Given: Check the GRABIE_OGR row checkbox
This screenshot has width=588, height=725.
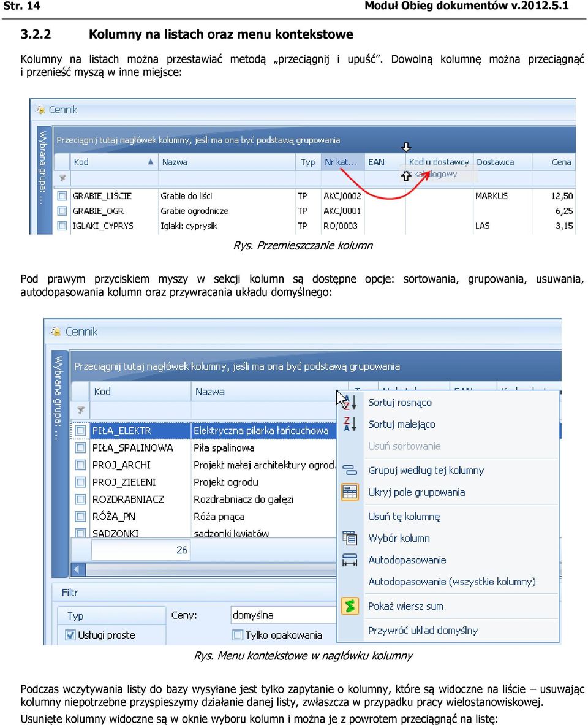Looking at the screenshot, I should [62, 211].
